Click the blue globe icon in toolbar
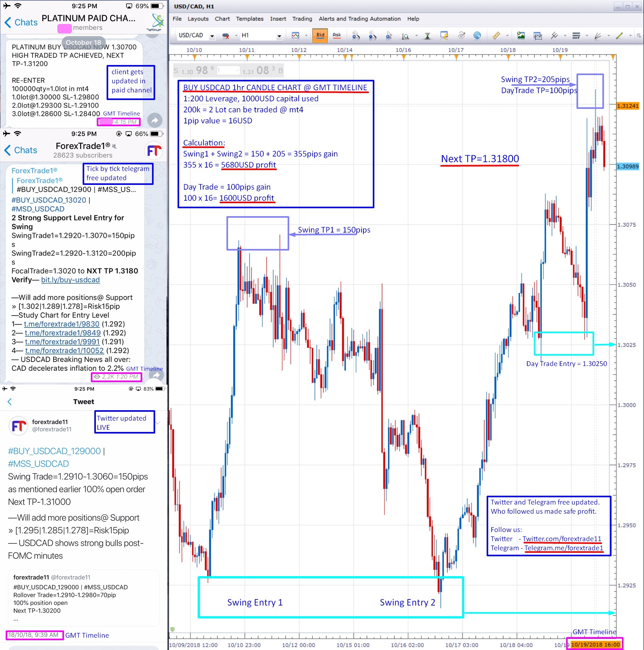Screen dimensions: 644x650 (477, 35)
